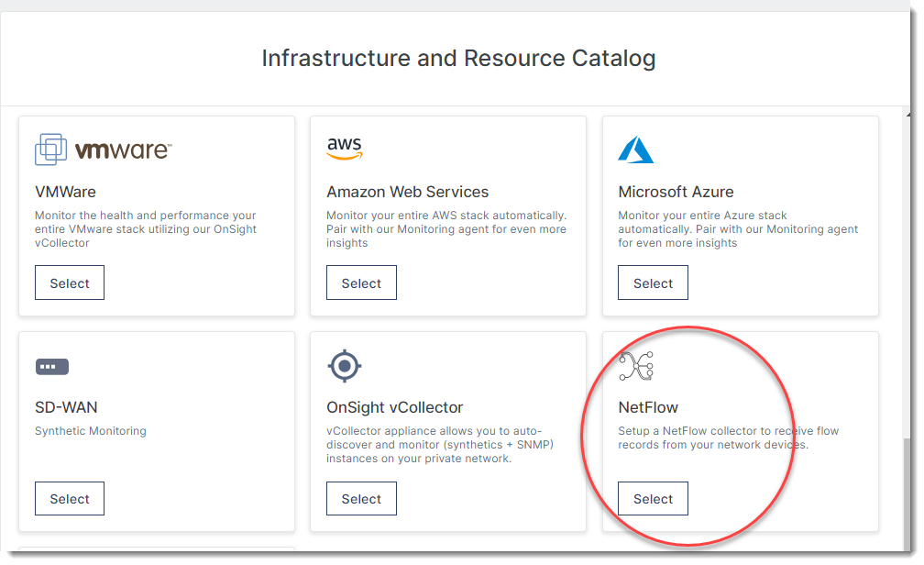Screen dimensions: 924x565
Task: Click the Microsoft Azure triangle logo
Action: click(635, 149)
